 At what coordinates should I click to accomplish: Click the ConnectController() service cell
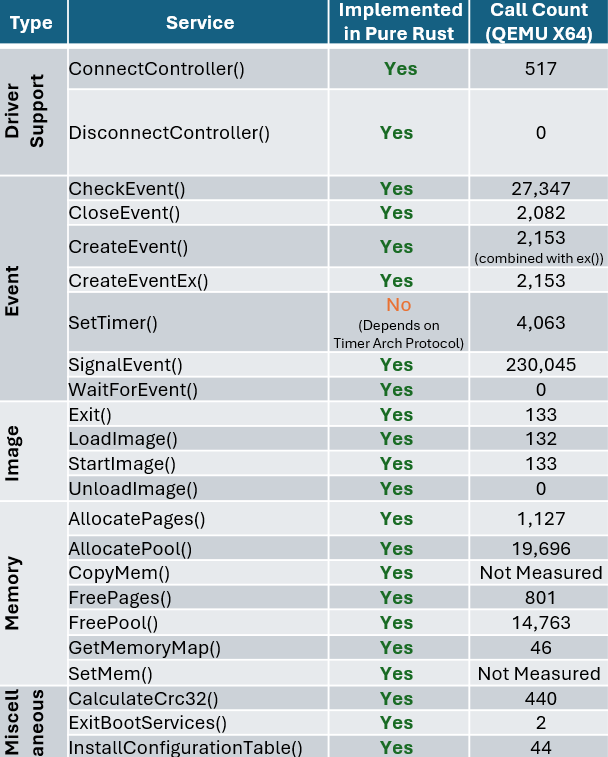(156, 69)
